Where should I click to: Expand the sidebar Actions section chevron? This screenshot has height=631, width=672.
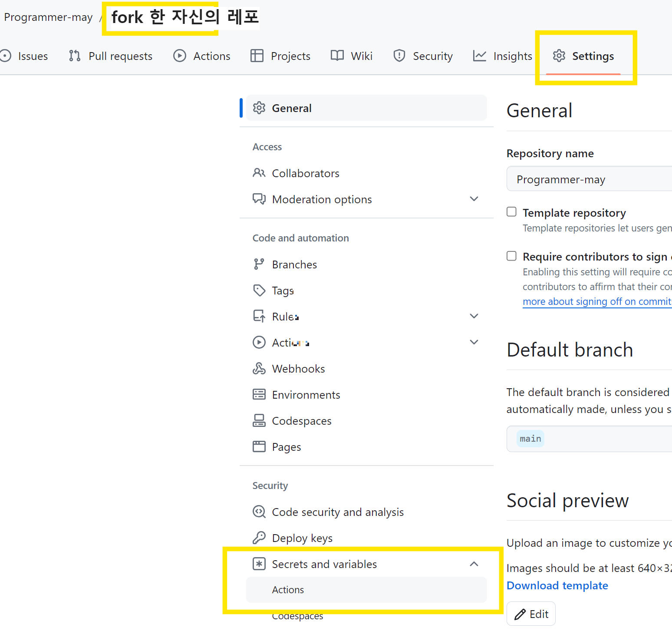pos(474,342)
